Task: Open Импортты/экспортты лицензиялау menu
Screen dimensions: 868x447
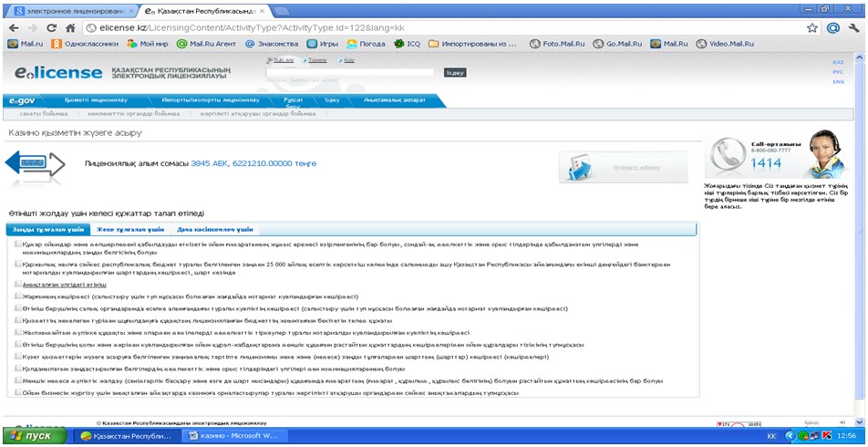Action: tap(211, 100)
